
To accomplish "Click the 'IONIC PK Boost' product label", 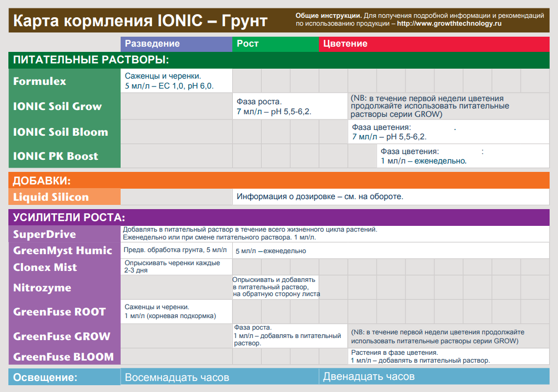I will tap(56, 156).
